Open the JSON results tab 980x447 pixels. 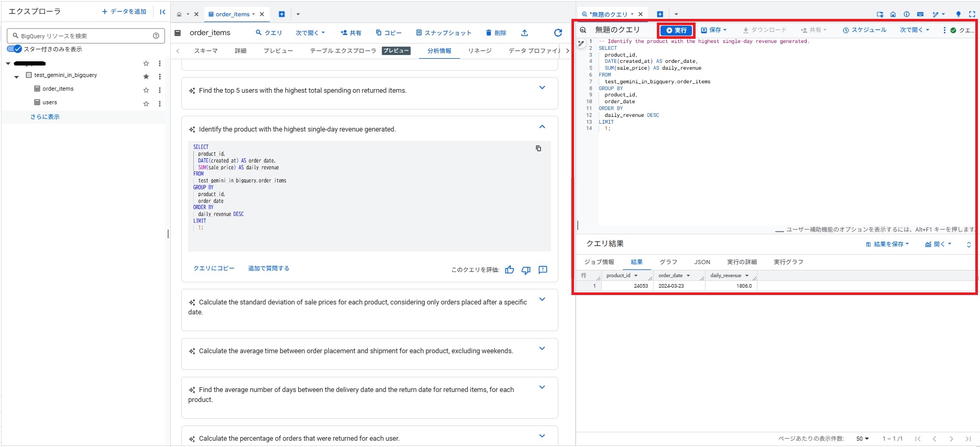[x=702, y=262]
